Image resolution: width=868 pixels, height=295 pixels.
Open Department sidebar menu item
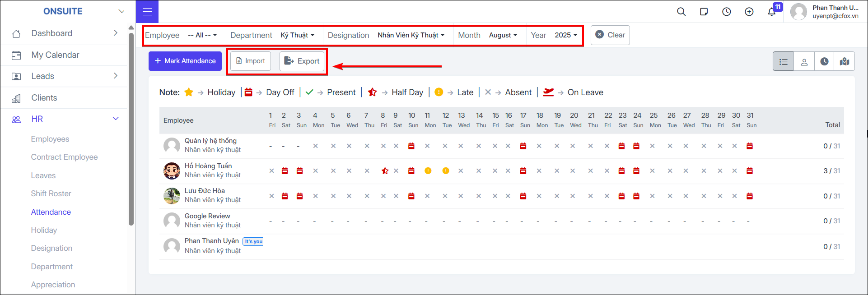[x=51, y=267]
